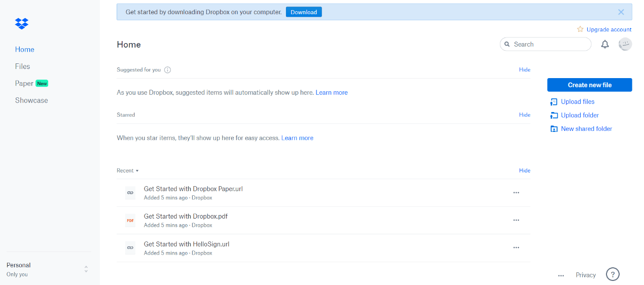Expand the Recent sort dropdown
644x285 pixels.
(127, 171)
